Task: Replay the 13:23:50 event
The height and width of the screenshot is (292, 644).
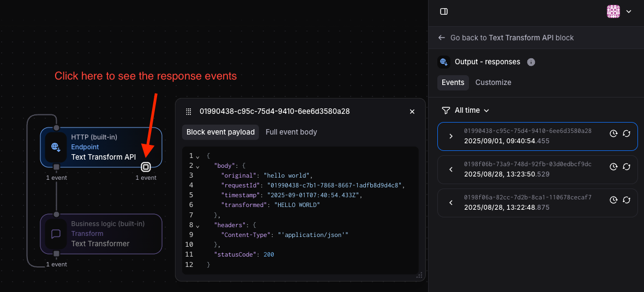Action: [x=627, y=167]
